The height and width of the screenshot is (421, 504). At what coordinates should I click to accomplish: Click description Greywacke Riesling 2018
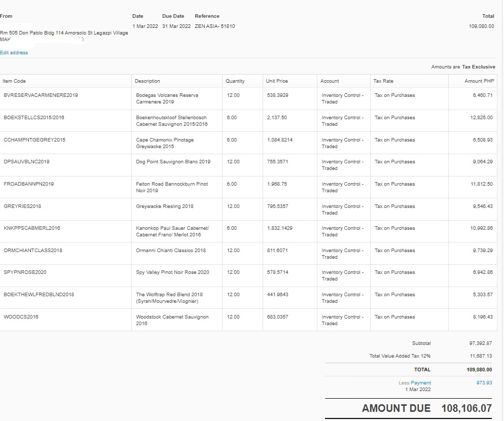[x=165, y=206]
